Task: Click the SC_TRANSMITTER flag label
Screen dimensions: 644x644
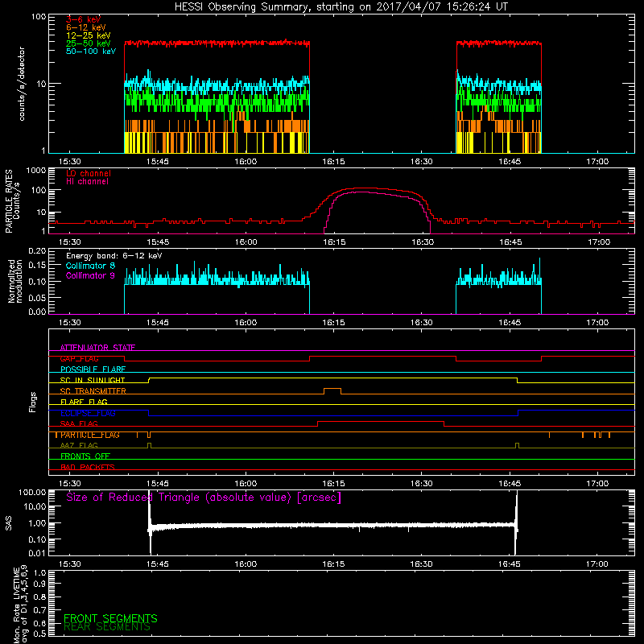Action: 93,391
